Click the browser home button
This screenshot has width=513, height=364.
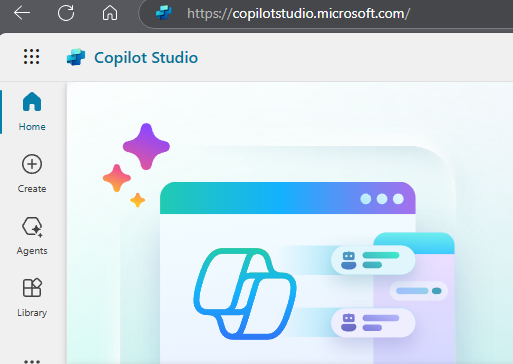click(x=110, y=13)
